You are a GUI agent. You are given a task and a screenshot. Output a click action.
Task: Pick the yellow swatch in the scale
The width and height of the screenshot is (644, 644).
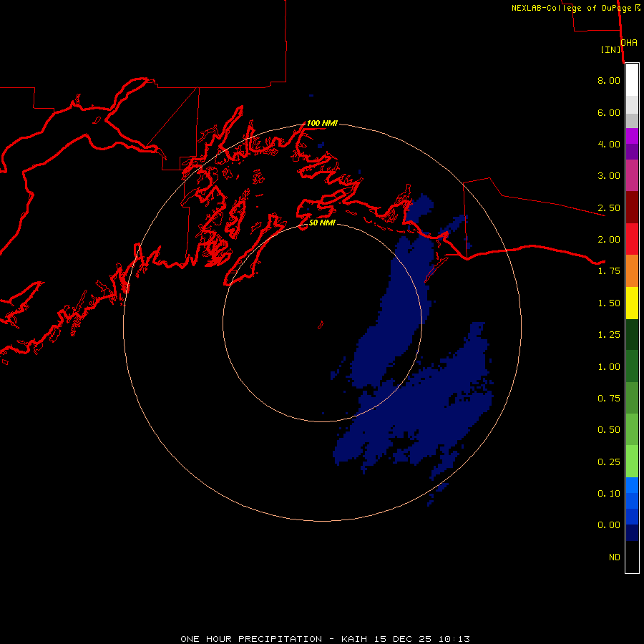click(x=632, y=303)
